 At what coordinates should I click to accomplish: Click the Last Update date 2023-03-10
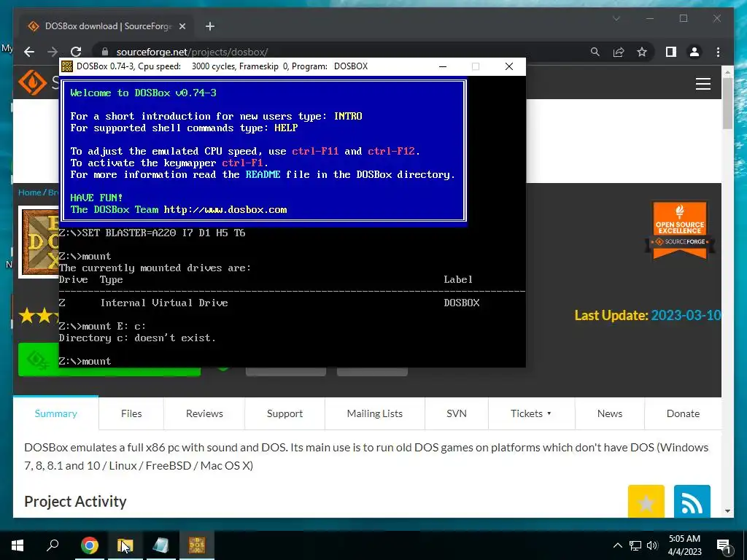(x=686, y=315)
